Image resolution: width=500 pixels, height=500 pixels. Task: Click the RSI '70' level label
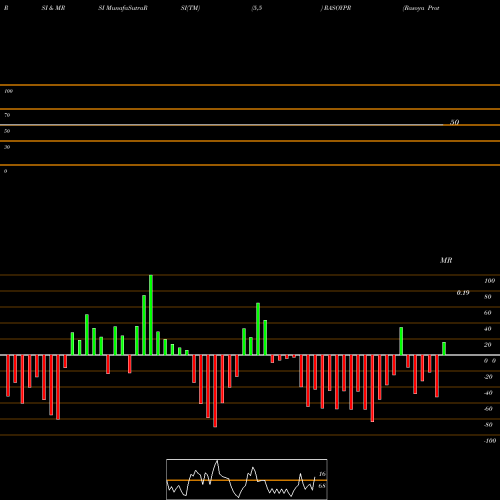coord(7,115)
